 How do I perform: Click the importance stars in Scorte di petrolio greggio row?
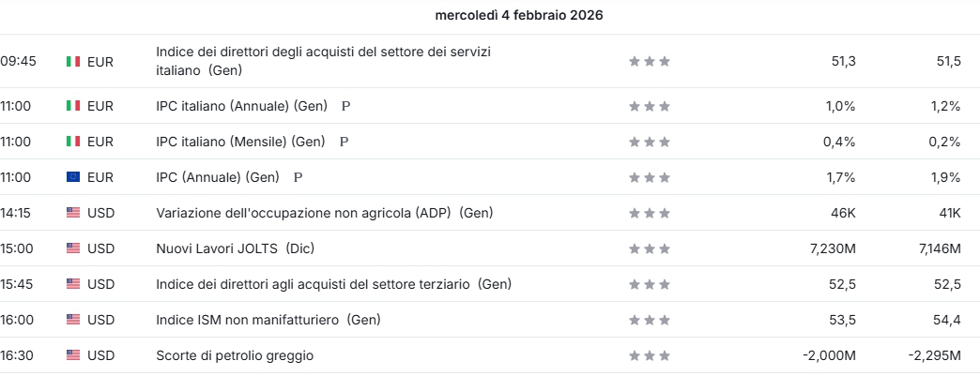coord(650,356)
